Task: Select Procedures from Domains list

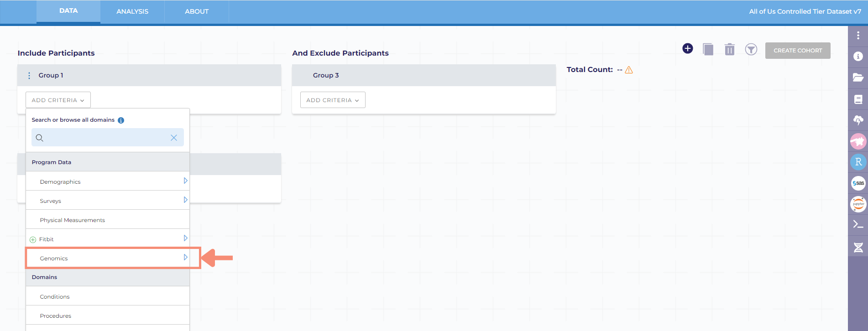Action: tap(108, 315)
